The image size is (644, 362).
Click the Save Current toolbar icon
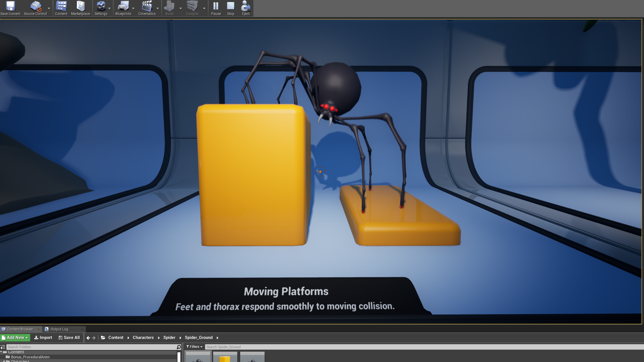(10, 8)
